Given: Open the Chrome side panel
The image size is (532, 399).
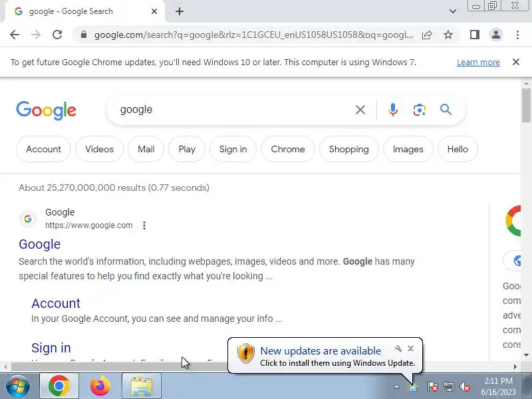Looking at the screenshot, I should tap(475, 35).
